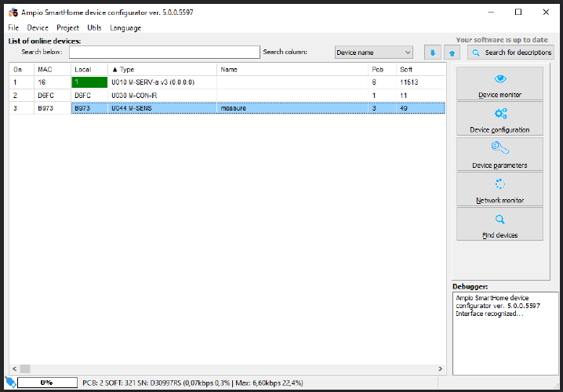Viewport: 563px width, 392px height.
Task: Click the horizontal scrollbar left arrow
Action: (x=14, y=368)
